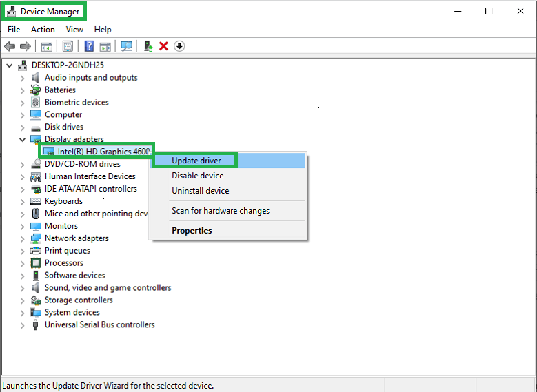Select the Software devices label
The height and width of the screenshot is (392, 537).
coord(75,276)
